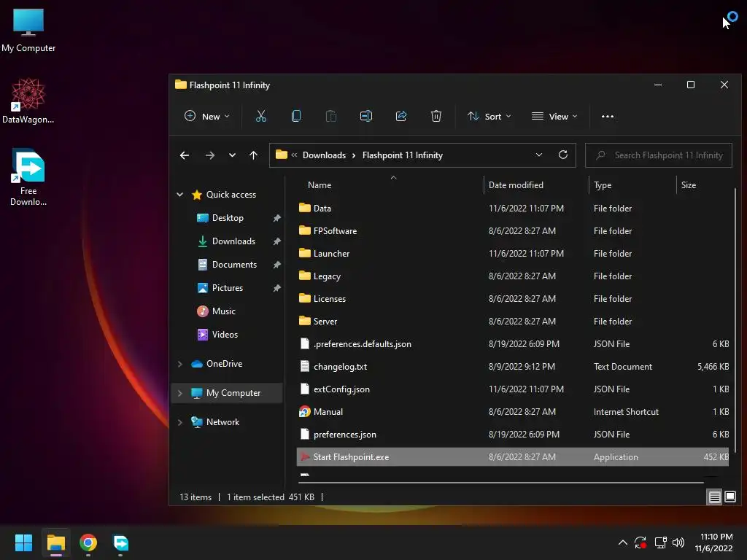Select Videos in the navigation pane
The image size is (747, 560).
click(225, 334)
